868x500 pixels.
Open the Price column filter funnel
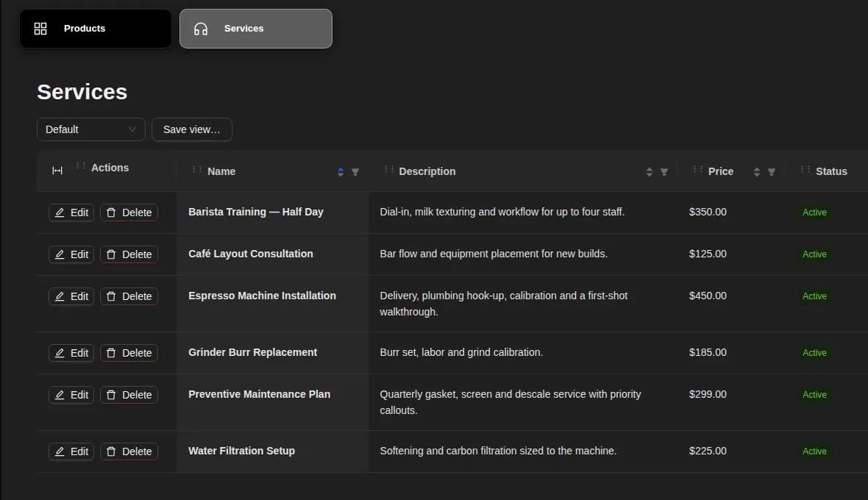pos(772,172)
